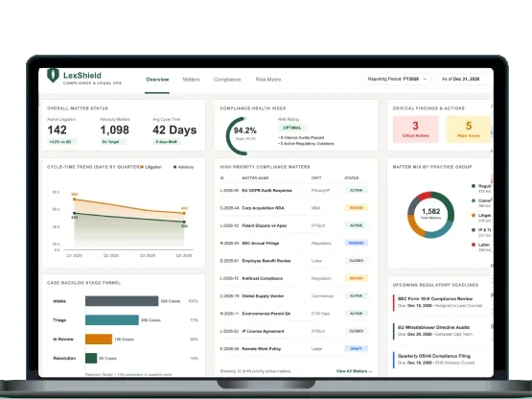The image size is (532, 399).
Task: Switch to the Matters tab
Action: point(191,80)
